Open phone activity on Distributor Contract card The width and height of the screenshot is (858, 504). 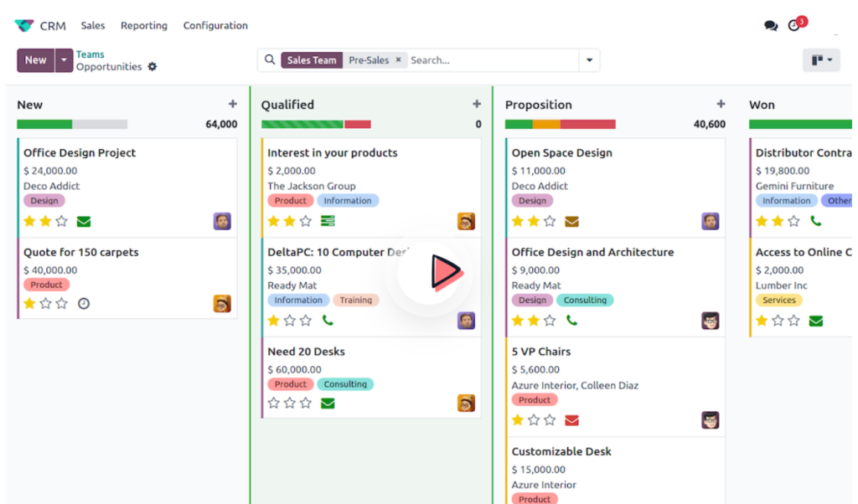[816, 221]
